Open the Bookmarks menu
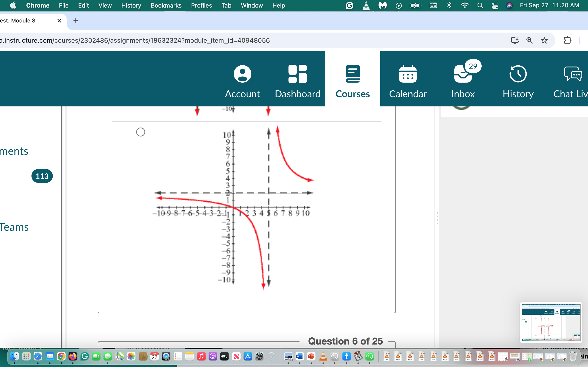Viewport: 588px width, 367px height. tap(166, 5)
